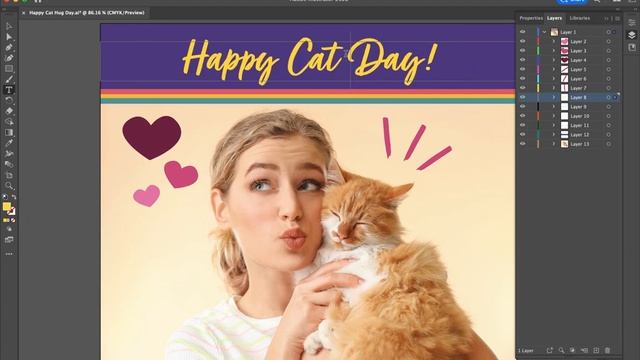Select the Symbol Sprayer tool
640x360 pixels.
(x=9, y=153)
